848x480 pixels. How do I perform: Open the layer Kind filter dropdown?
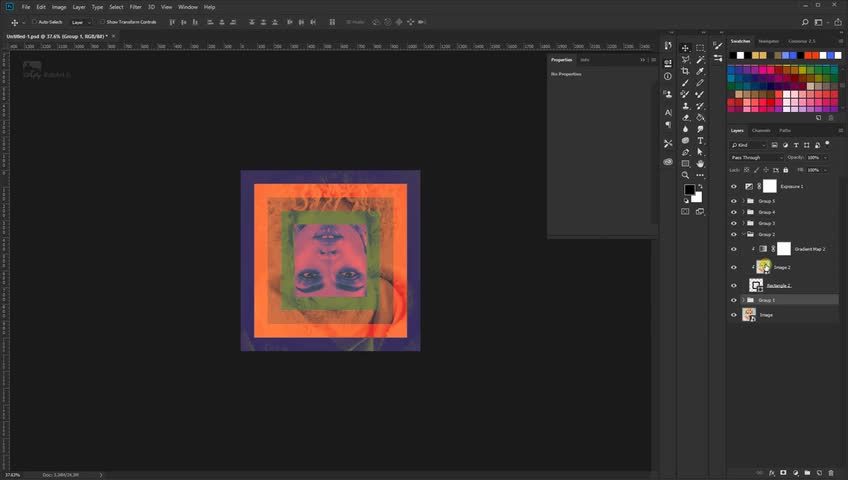748,145
